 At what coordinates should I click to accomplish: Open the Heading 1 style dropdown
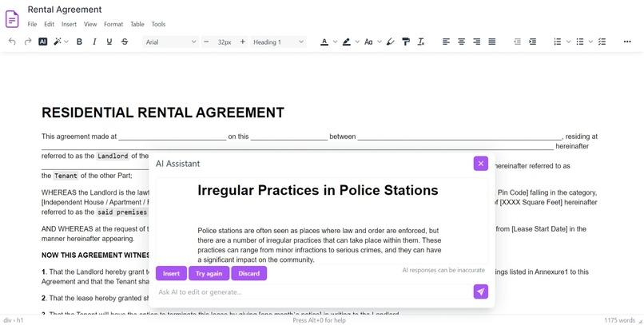click(x=279, y=42)
